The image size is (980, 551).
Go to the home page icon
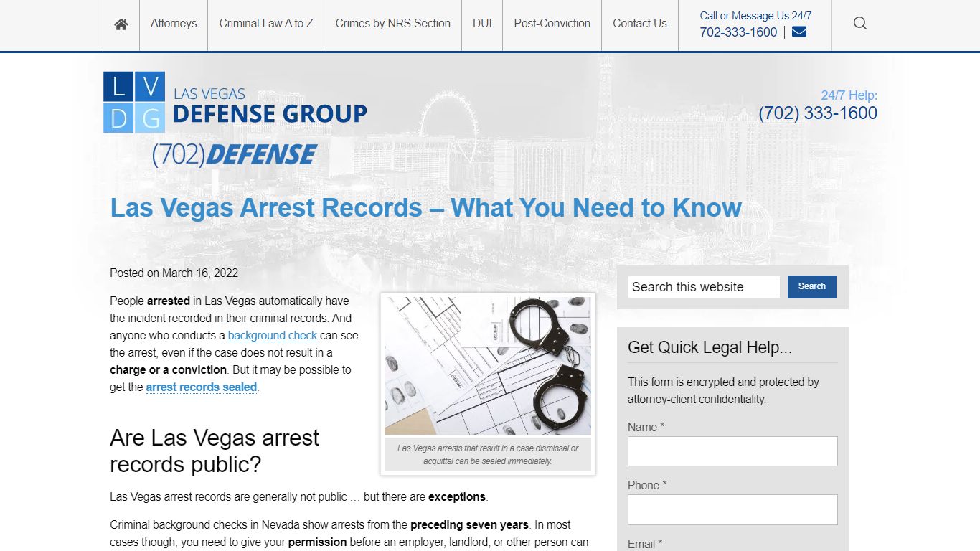[121, 24]
